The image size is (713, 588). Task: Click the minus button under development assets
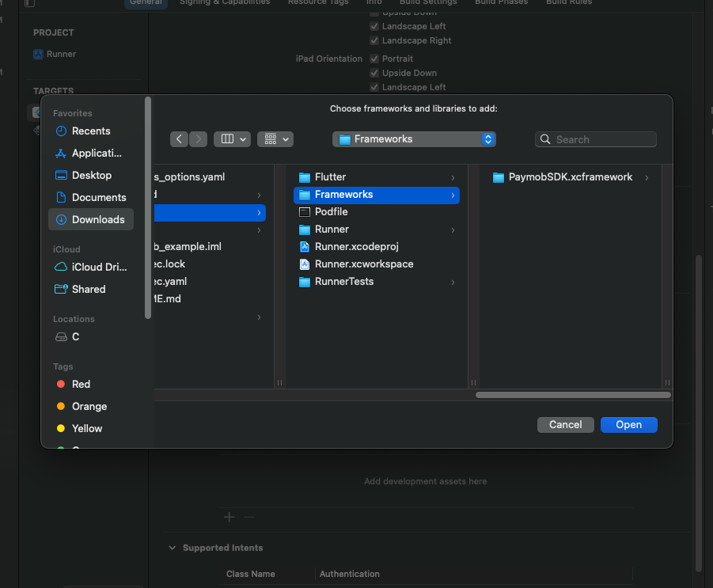point(248,517)
